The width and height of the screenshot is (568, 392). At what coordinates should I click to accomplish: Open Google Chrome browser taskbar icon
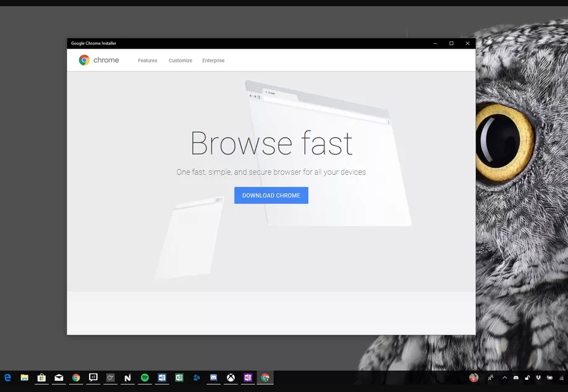[76, 378]
